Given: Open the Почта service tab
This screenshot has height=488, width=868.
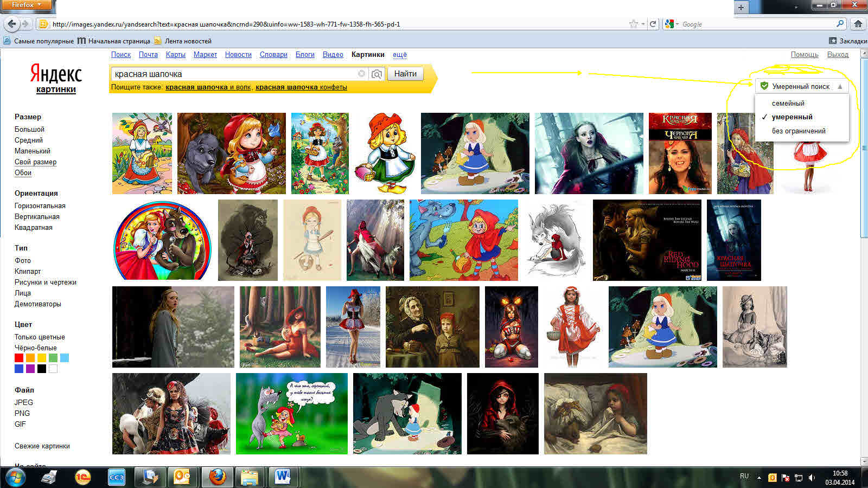Looking at the screenshot, I should pos(148,54).
